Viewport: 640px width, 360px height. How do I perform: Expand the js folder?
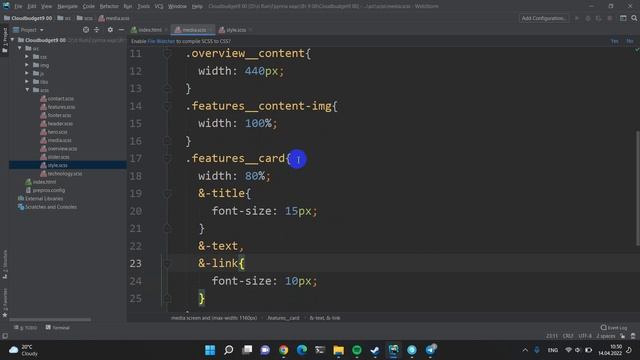click(27, 73)
